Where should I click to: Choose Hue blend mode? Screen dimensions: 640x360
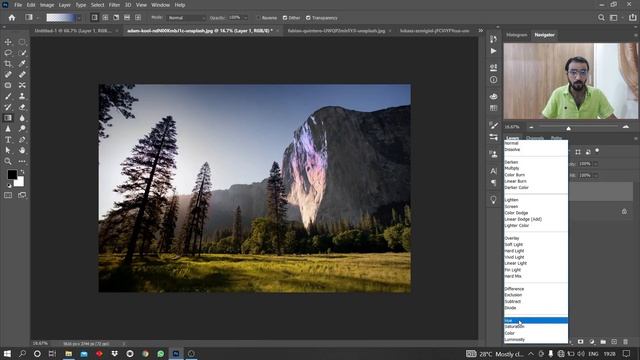click(x=536, y=320)
